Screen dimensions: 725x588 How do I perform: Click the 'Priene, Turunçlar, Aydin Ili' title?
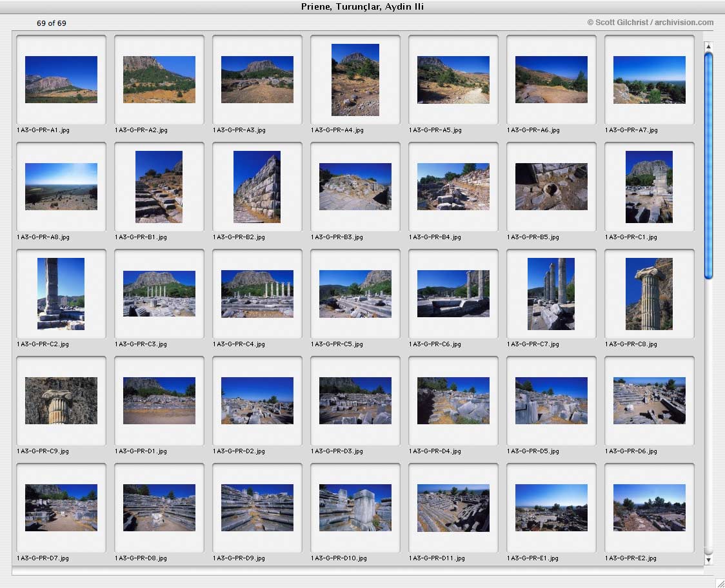[x=362, y=6]
